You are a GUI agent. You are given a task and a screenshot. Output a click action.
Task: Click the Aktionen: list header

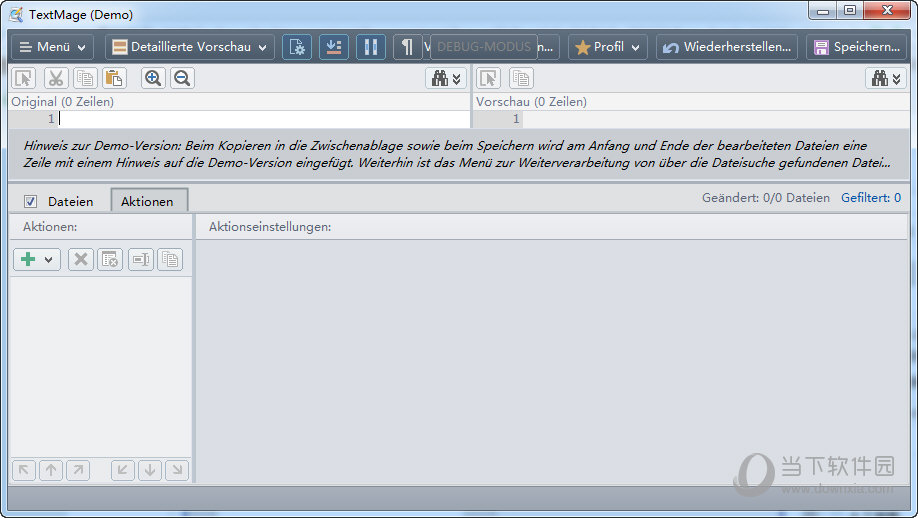click(x=50, y=227)
